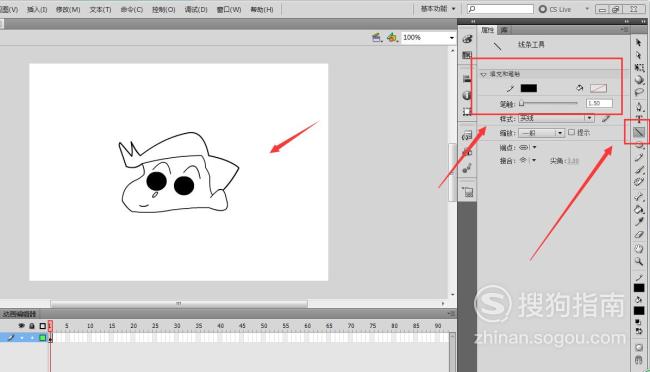Toggle object drawing mode in toolbox

click(639, 348)
